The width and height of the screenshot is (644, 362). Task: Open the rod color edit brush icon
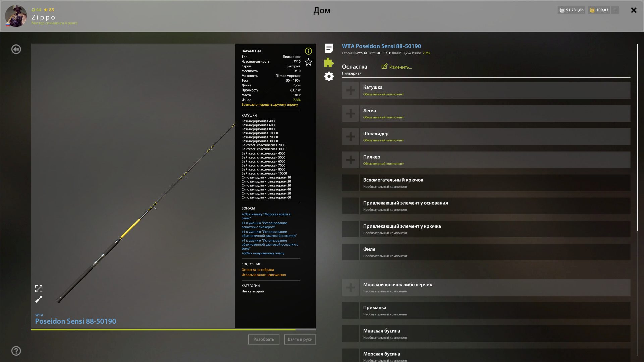click(x=39, y=299)
